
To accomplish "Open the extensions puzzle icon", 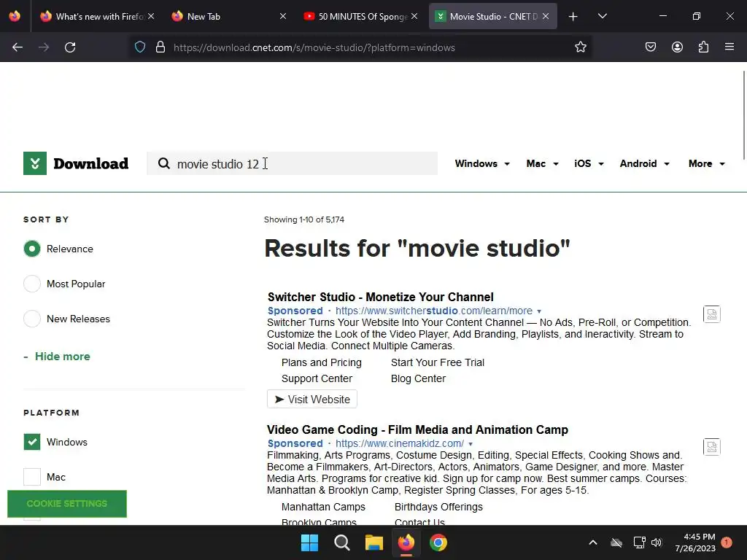I will tap(703, 47).
